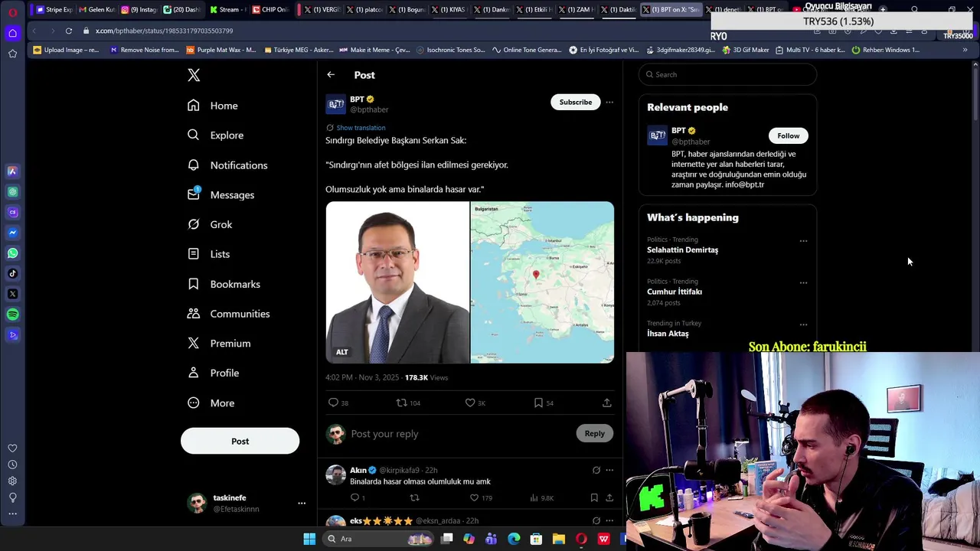Reload the page in Opera toolbar

[x=68, y=31]
